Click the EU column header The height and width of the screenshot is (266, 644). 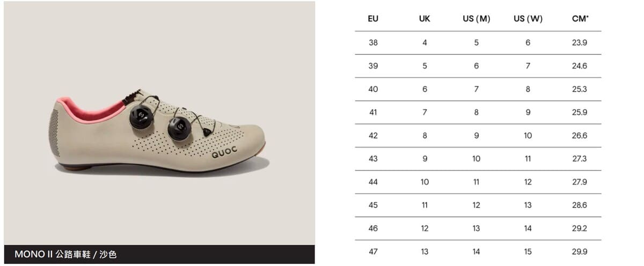[374, 19]
